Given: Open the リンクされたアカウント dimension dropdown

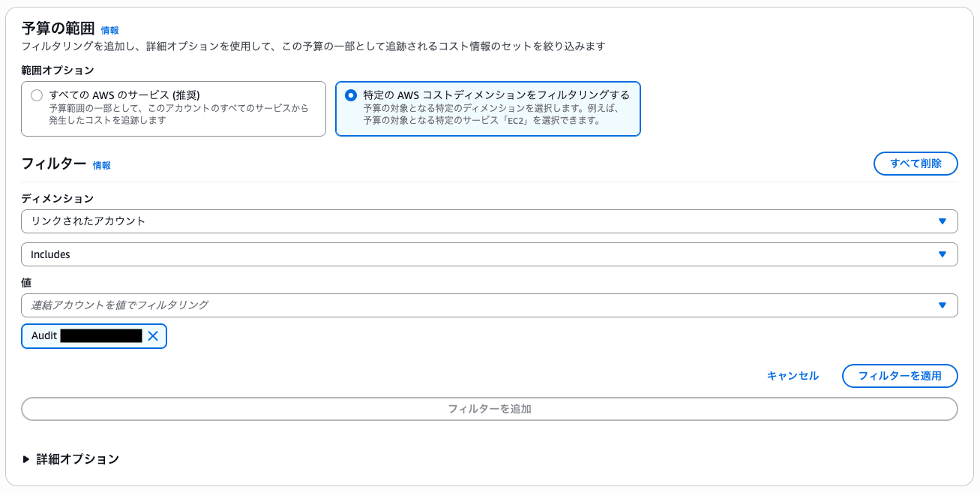Looking at the screenshot, I should (x=487, y=221).
